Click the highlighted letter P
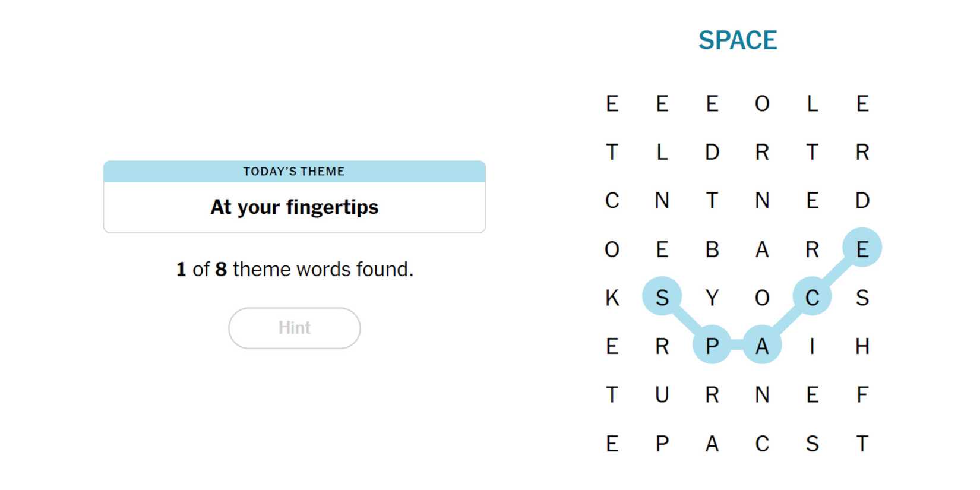The height and width of the screenshot is (490, 980). [x=712, y=345]
